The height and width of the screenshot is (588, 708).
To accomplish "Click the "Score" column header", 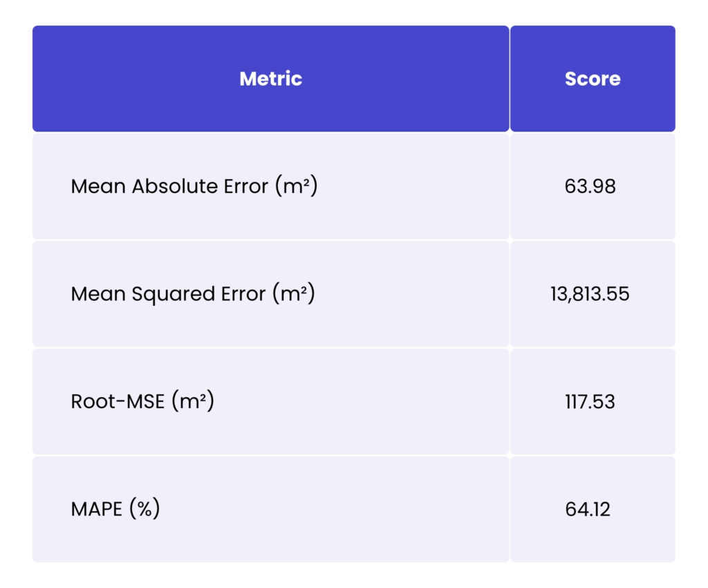I will 593,79.
